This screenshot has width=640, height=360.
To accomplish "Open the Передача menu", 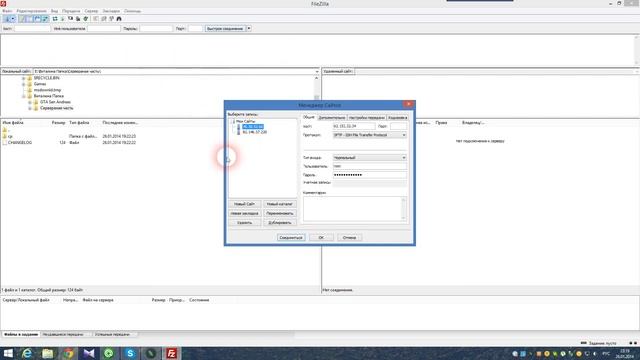I will (71, 11).
